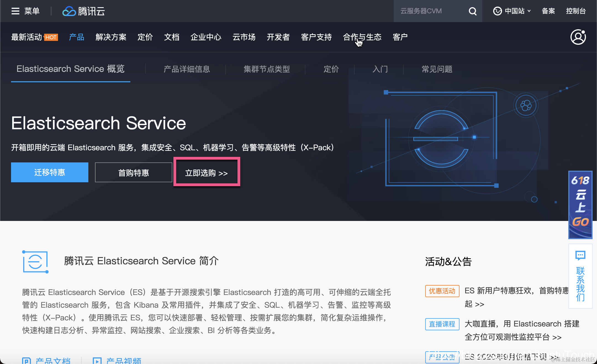Open the 618 云上GO promo banner

click(x=580, y=204)
